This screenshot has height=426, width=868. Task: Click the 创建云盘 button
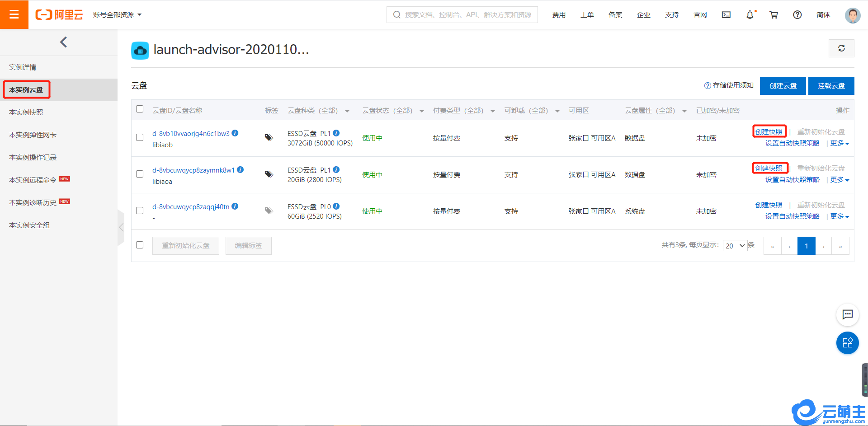pos(783,86)
